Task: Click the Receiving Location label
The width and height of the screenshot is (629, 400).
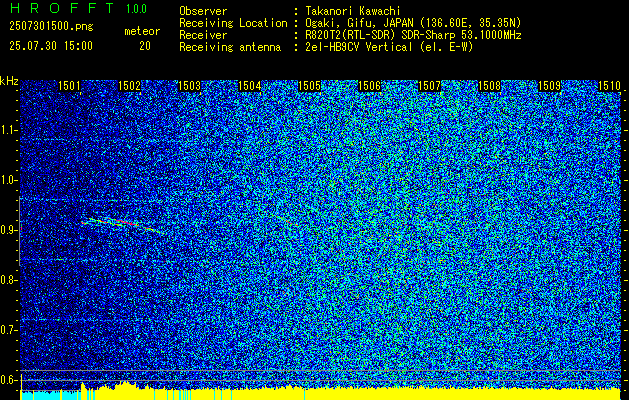Action: click(233, 23)
